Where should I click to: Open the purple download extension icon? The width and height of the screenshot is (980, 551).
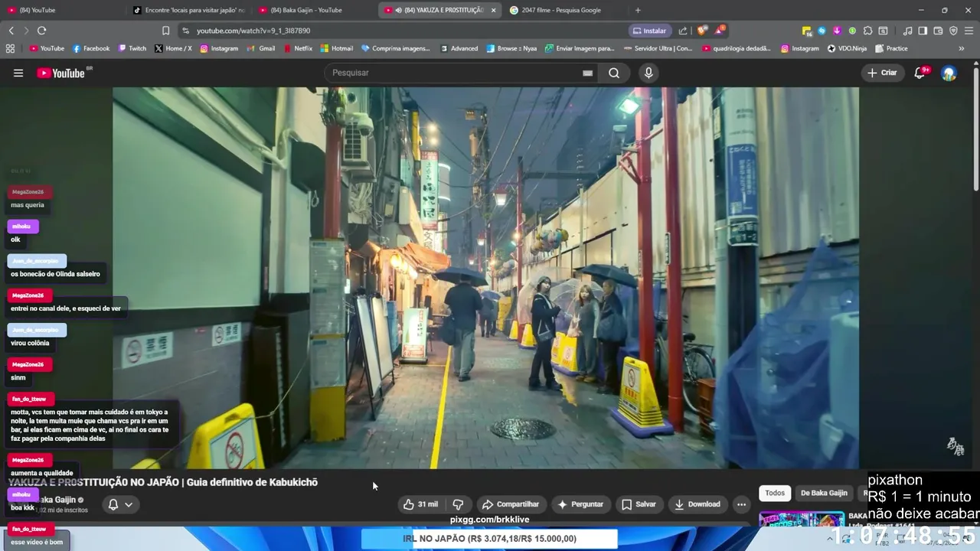click(837, 31)
